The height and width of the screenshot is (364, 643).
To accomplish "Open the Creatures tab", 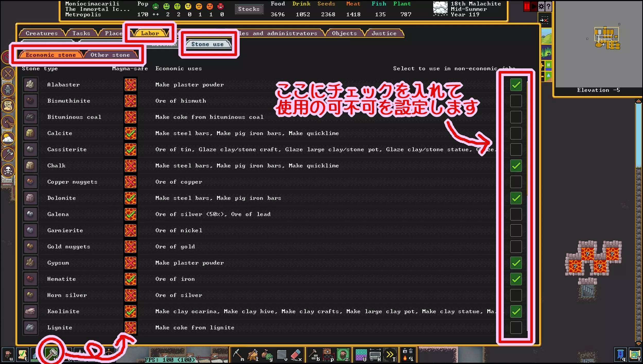I will click(41, 33).
